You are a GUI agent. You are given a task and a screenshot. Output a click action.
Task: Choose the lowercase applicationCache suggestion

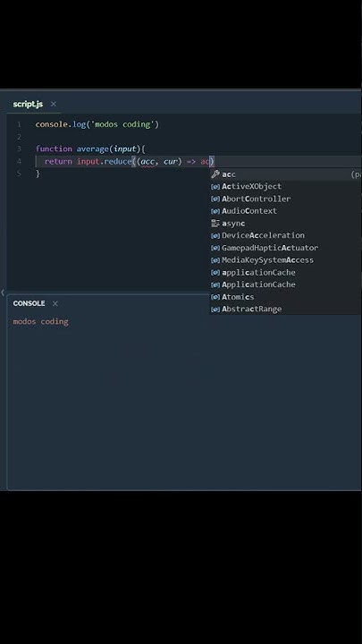[x=286, y=272]
